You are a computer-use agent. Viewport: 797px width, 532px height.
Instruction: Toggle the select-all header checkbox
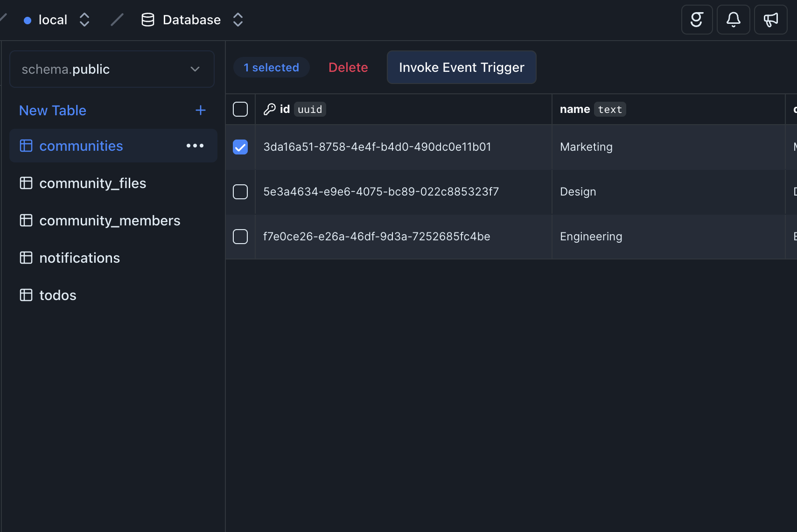(240, 109)
